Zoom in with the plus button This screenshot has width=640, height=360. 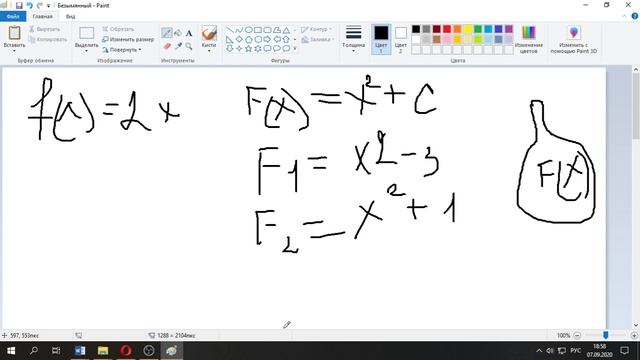click(x=634, y=335)
